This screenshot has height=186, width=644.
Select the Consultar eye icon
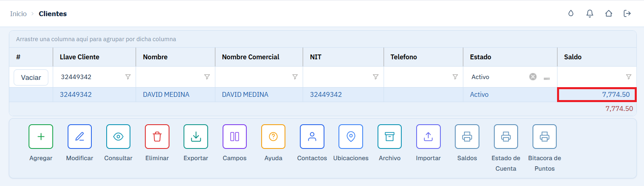(x=118, y=137)
